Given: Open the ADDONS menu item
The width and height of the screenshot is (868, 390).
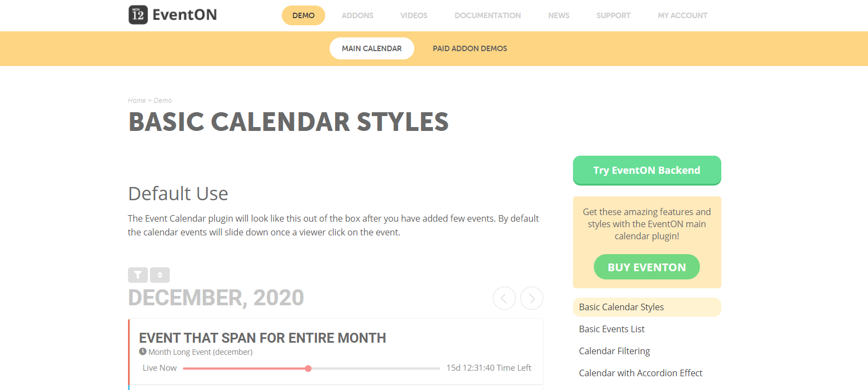Looking at the screenshot, I should pos(357,15).
